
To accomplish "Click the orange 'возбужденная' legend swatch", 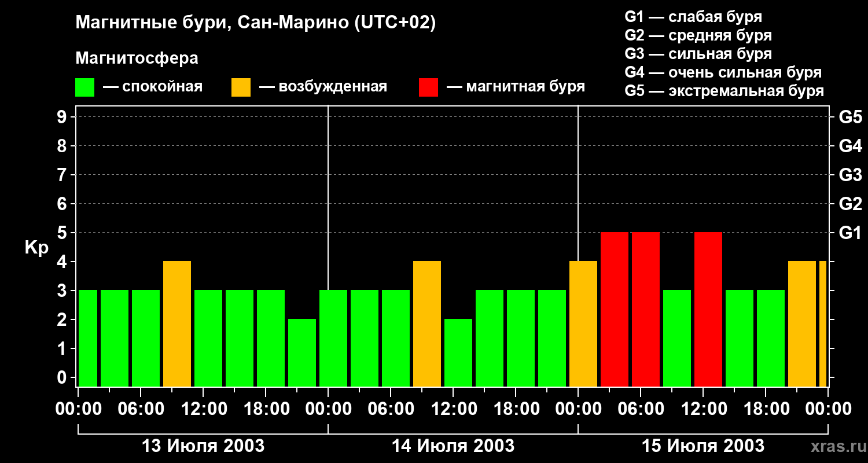I will (x=241, y=87).
